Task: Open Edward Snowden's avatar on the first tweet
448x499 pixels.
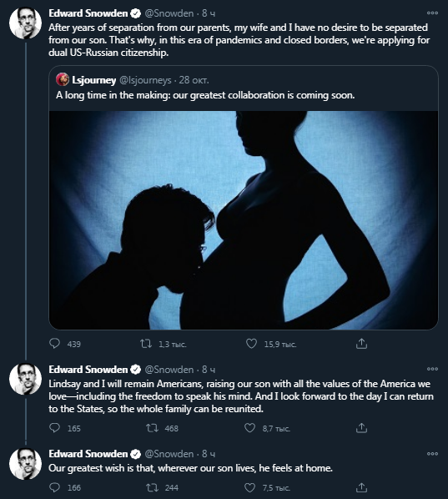Action: pos(26,23)
